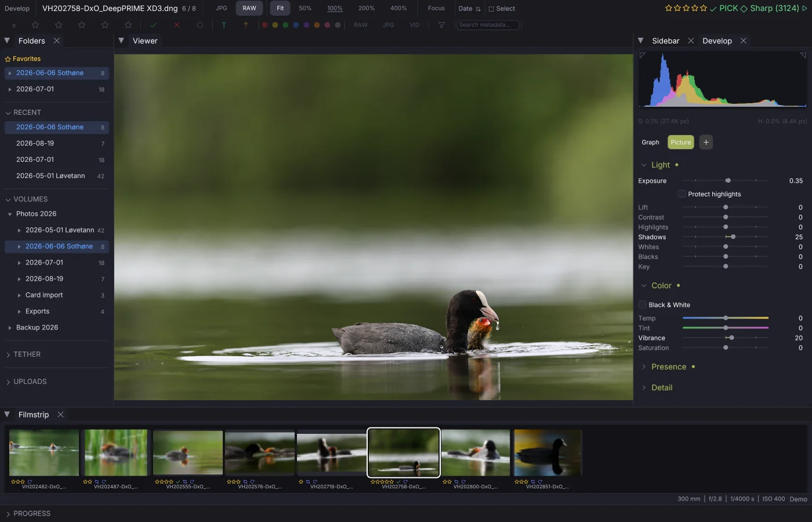Toggle the RAW button in the top bar
Viewport: 812px width, 522px height.
point(249,8)
